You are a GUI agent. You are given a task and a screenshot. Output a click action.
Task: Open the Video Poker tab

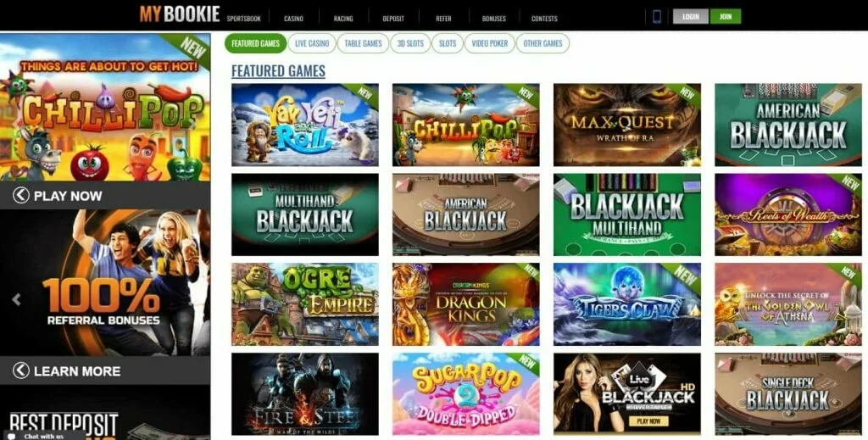489,43
